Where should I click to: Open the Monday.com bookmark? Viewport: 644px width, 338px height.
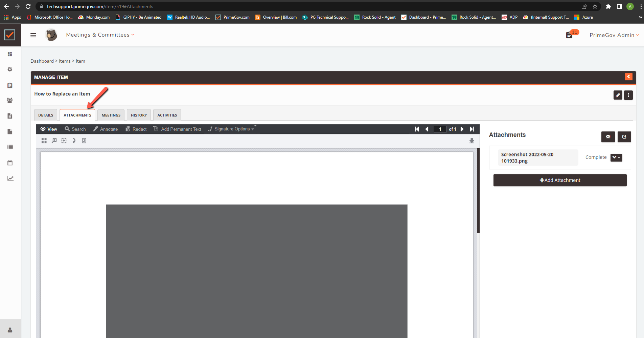pos(94,17)
